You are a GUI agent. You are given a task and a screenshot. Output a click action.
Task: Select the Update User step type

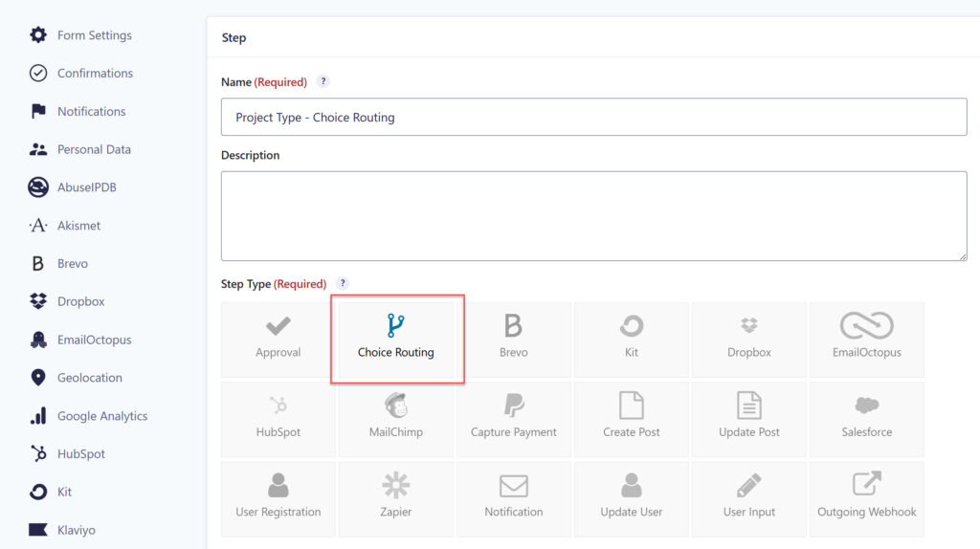[x=632, y=499]
